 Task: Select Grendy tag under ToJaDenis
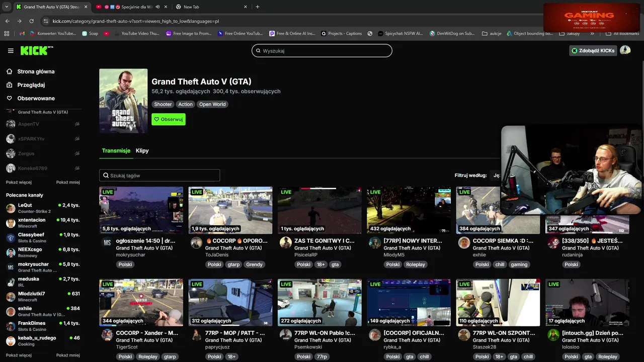tap(254, 264)
